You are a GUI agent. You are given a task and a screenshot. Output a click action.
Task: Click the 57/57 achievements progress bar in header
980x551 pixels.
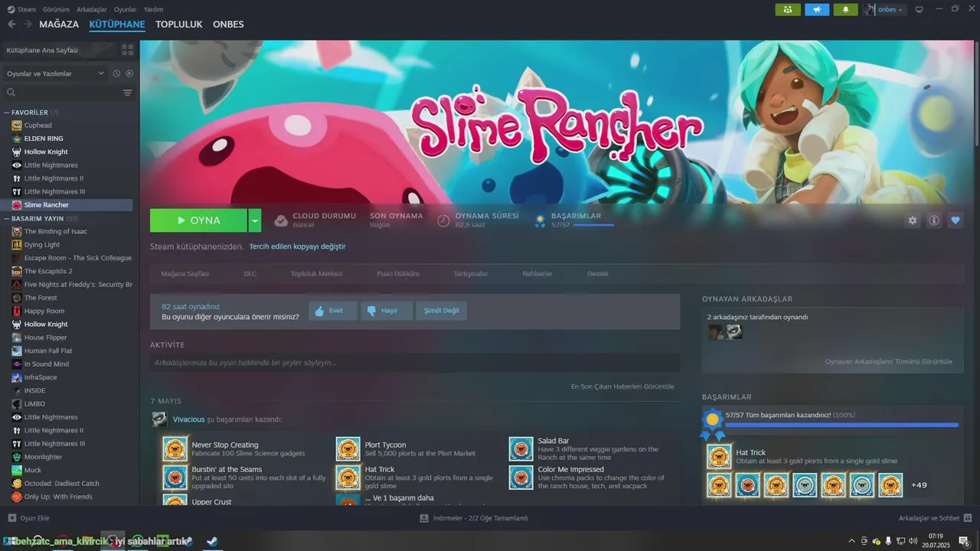click(x=593, y=225)
